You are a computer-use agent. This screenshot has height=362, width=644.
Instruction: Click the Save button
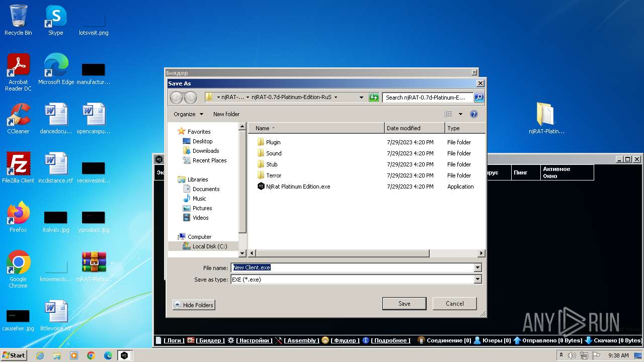(x=405, y=304)
